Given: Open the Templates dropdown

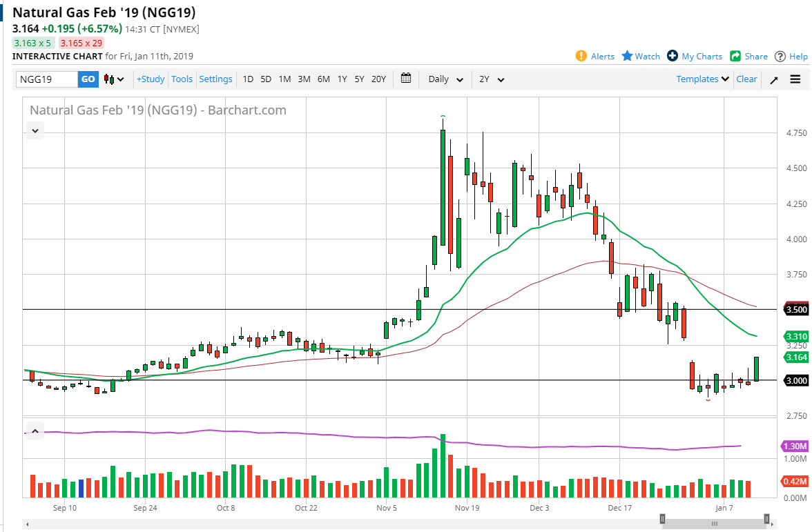Looking at the screenshot, I should tap(702, 79).
